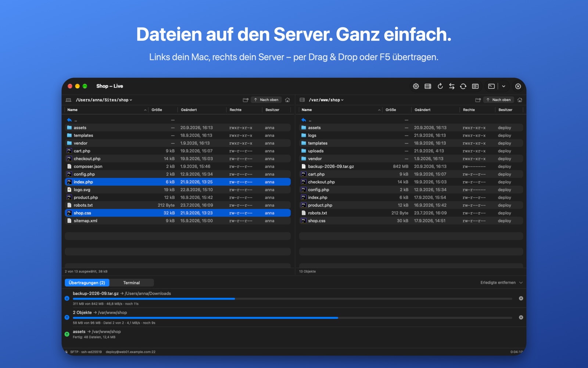Open the Erledigte entfernen dropdown
The width and height of the screenshot is (588, 368).
tap(501, 283)
